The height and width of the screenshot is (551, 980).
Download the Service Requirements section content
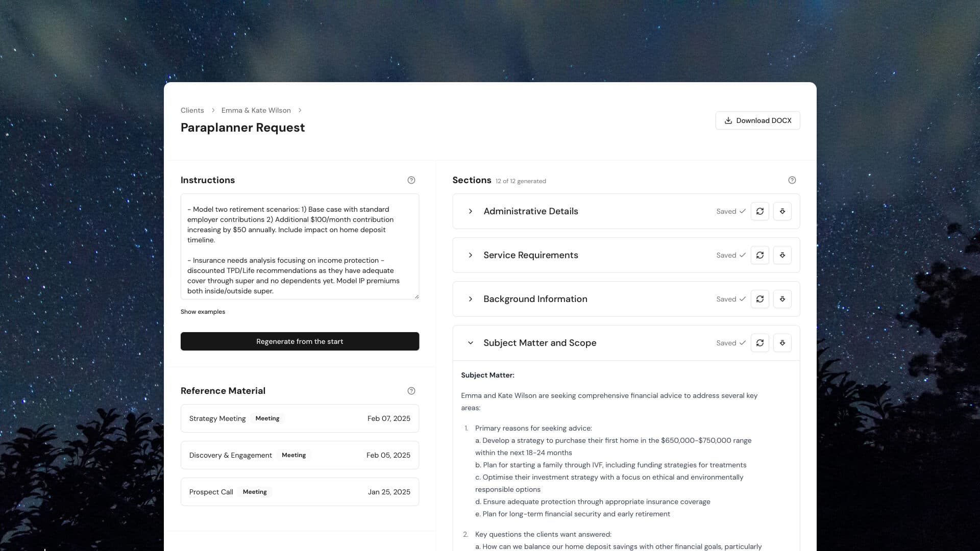(782, 255)
